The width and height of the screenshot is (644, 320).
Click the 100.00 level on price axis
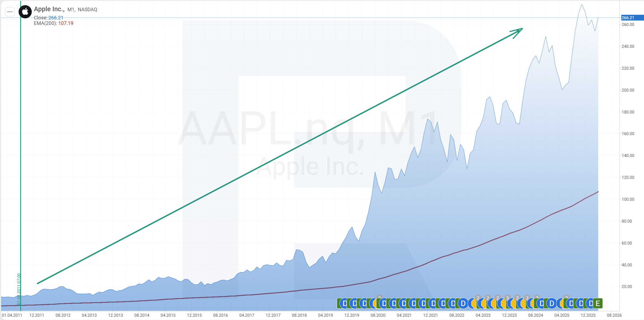coord(628,199)
